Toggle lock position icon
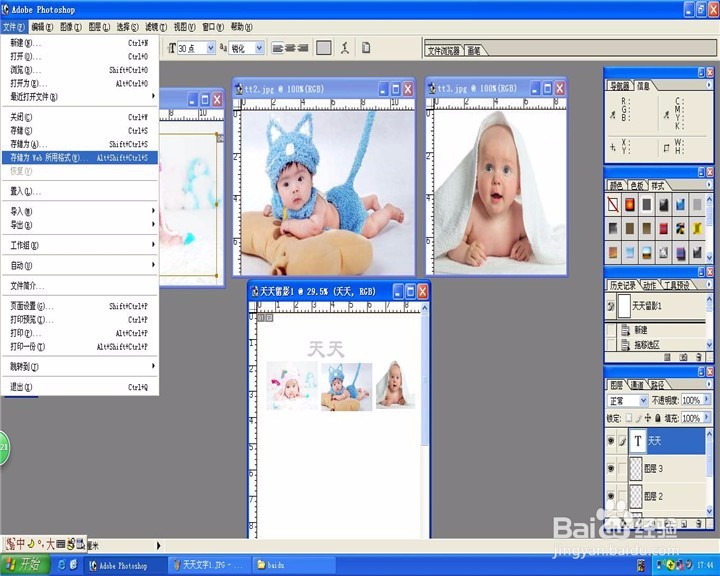Screen dimensions: 720x576 tap(647, 418)
